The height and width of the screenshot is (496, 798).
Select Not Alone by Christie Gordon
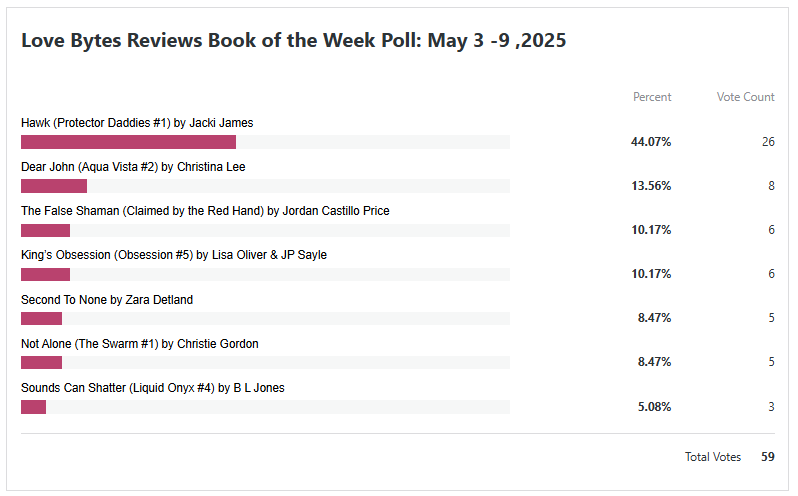[140, 343]
